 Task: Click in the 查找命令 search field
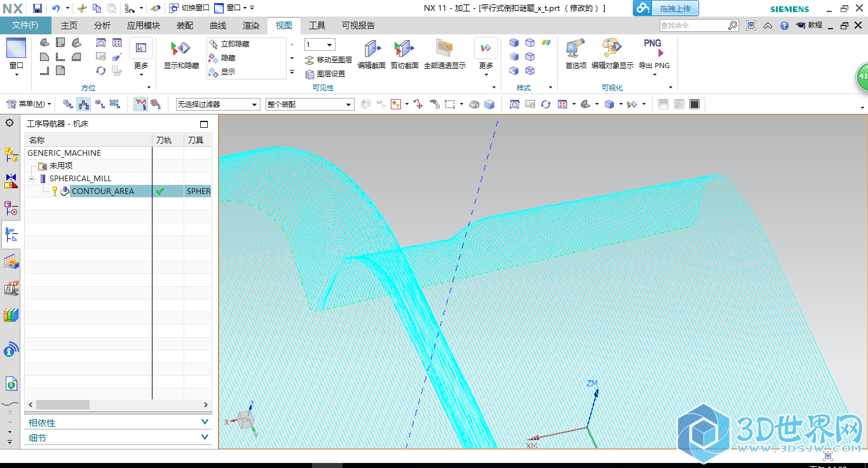pyautogui.click(x=693, y=25)
